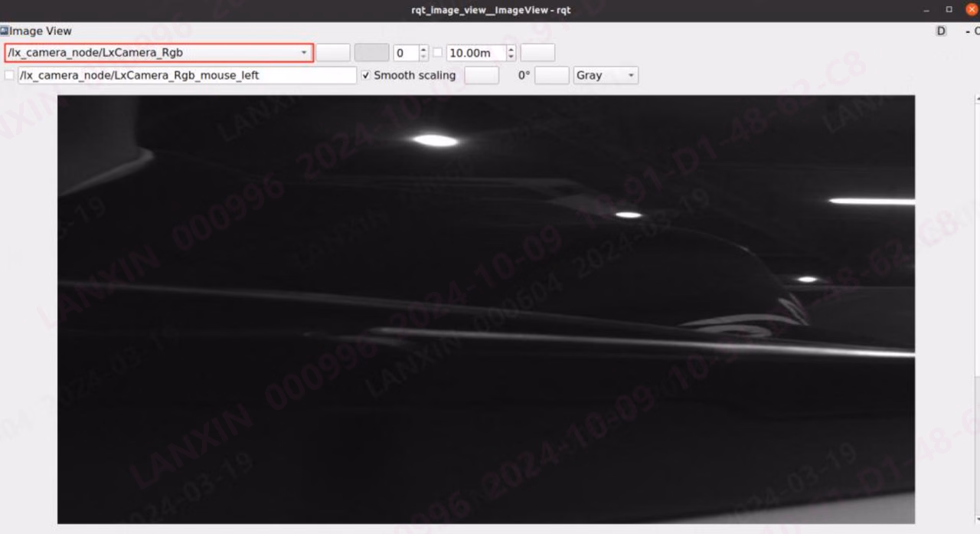This screenshot has height=534, width=980.
Task: Toggle the dynamic range checkbox before 10.00m
Action: [x=438, y=53]
